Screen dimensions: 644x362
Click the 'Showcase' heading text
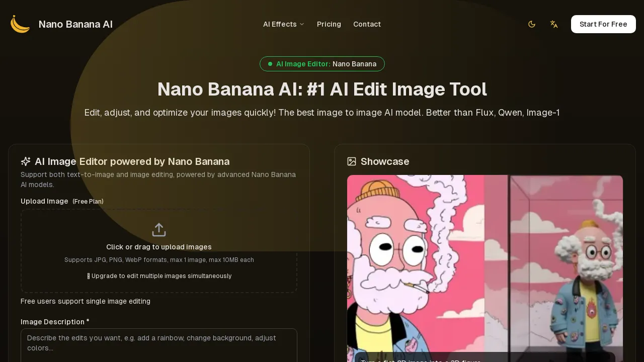click(385, 161)
